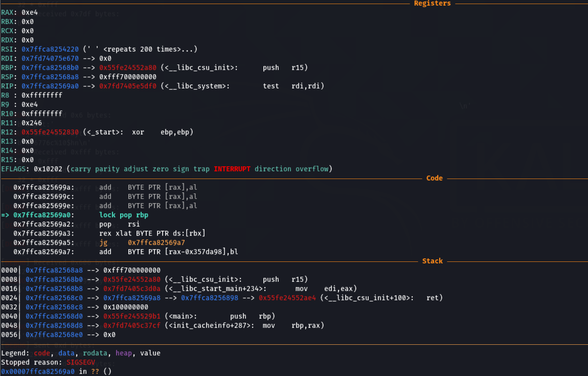Select R12 address 0x55fe24552830
This screenshot has height=376, width=588.
[x=50, y=132]
